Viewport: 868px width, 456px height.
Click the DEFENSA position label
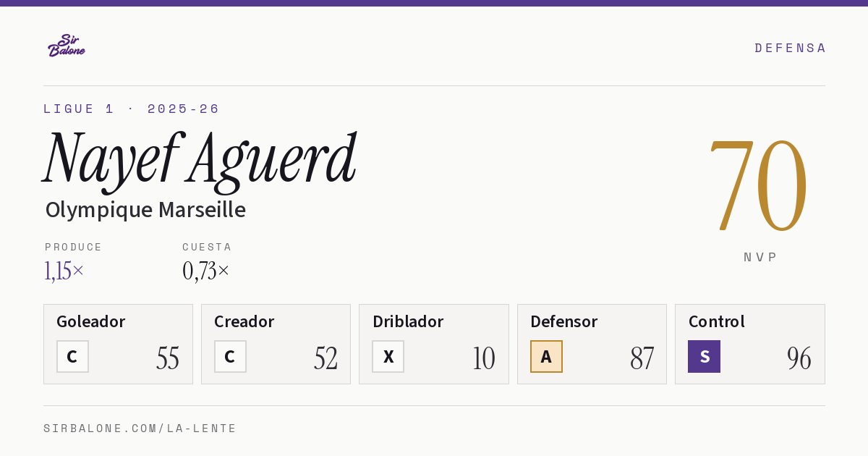(790, 48)
